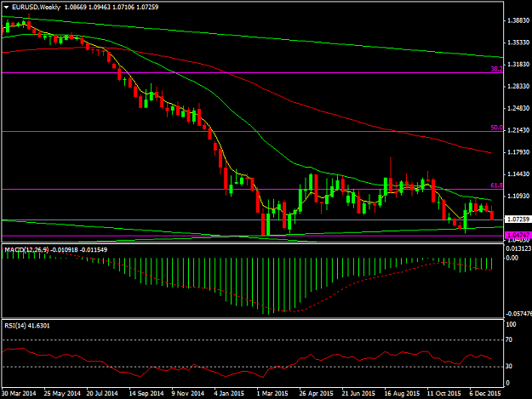Click the 1.38830 price scale value

(518, 20)
